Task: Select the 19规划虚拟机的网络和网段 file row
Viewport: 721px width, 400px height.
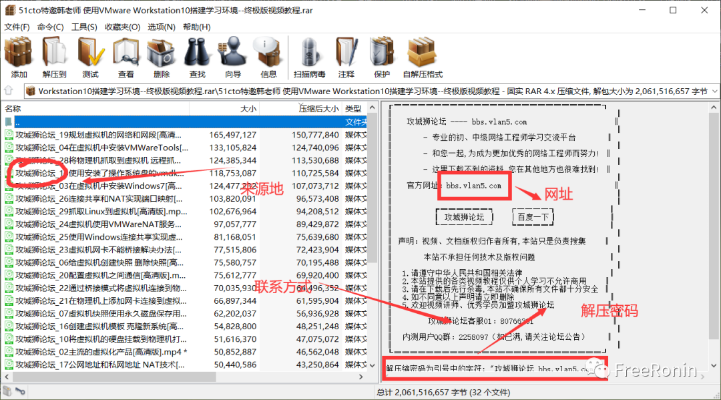Action: pyautogui.click(x=100, y=134)
